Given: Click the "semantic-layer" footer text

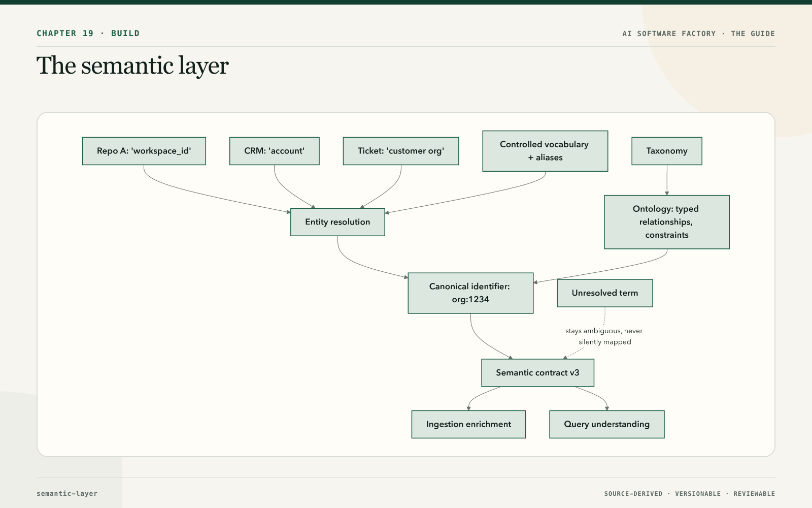Looking at the screenshot, I should [67, 493].
